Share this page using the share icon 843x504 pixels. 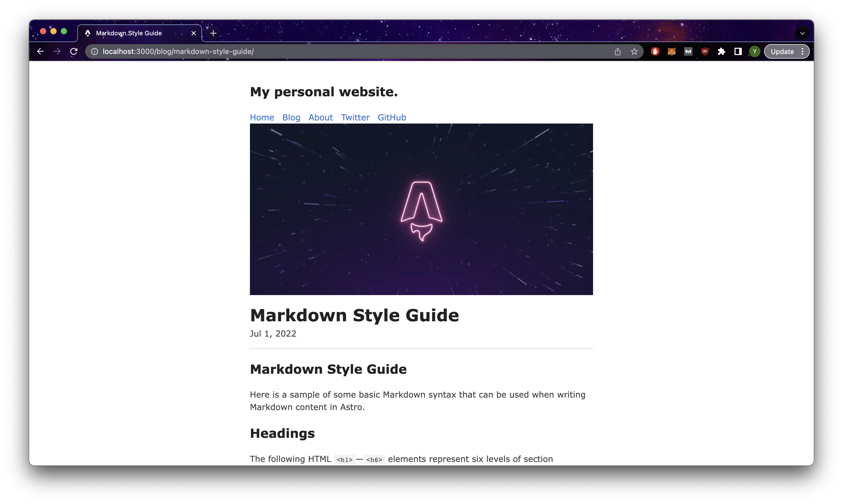(617, 52)
